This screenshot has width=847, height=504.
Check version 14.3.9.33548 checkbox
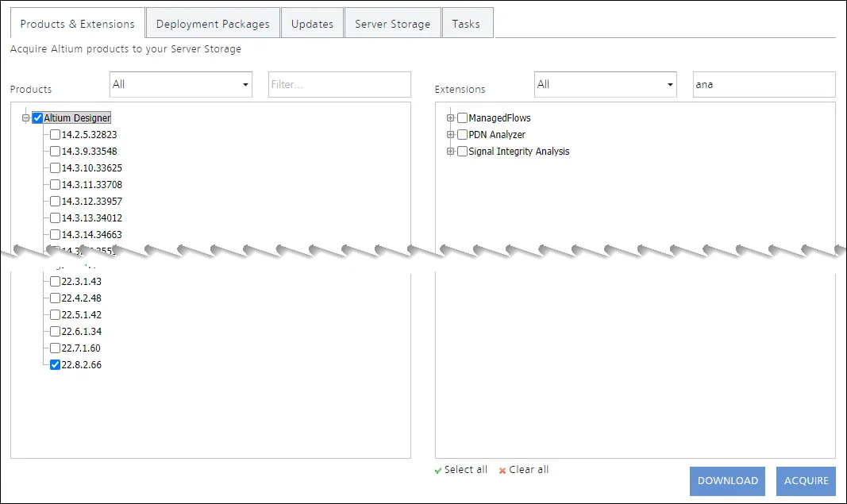(55, 152)
